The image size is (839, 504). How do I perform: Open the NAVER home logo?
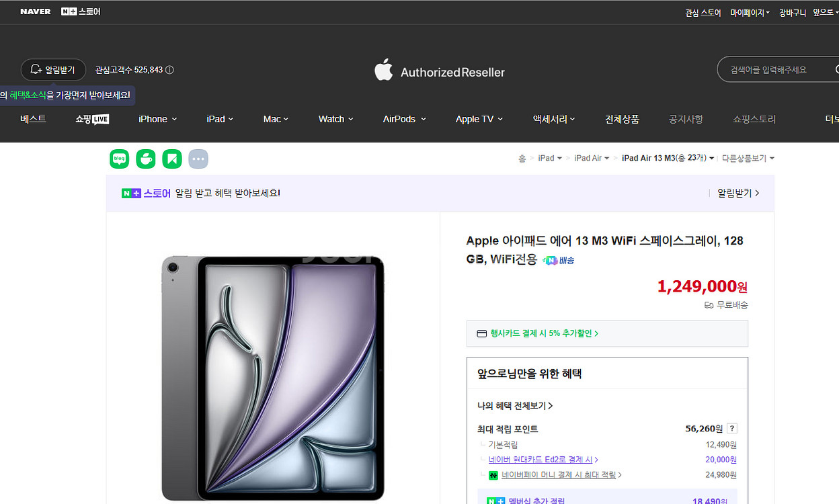tap(35, 12)
